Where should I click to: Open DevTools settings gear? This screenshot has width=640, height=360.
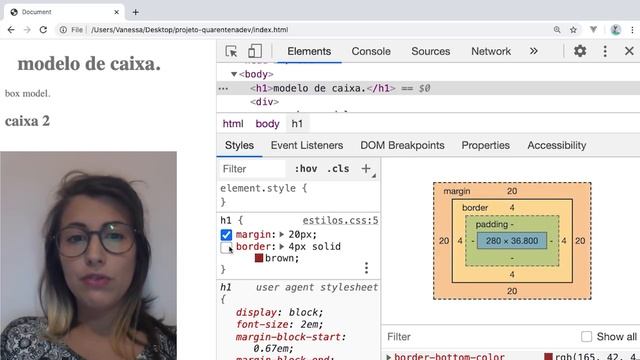[580, 51]
